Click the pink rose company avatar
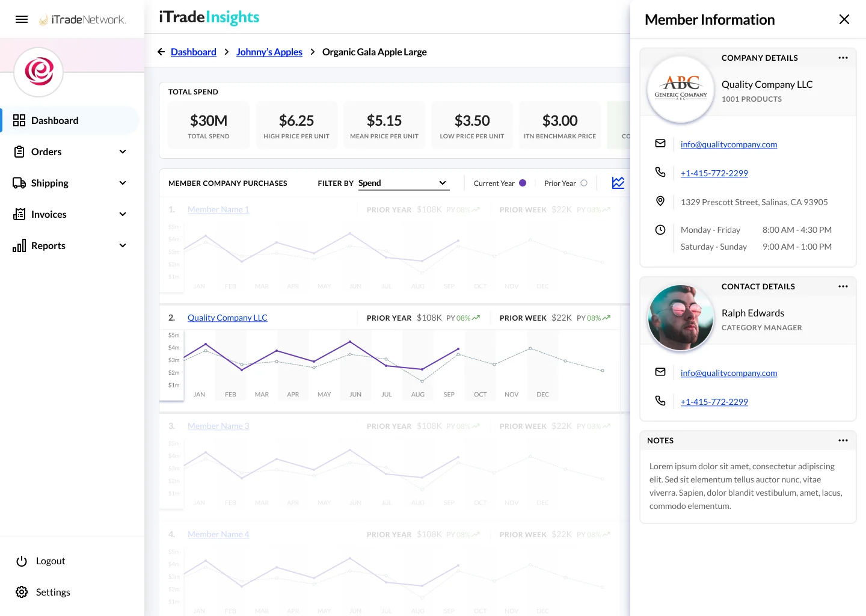The height and width of the screenshot is (616, 866). coord(39,72)
